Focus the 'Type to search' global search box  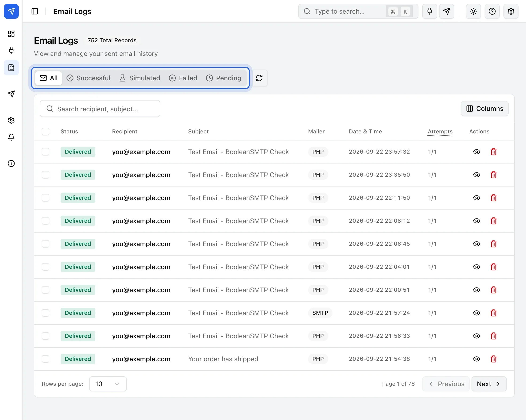point(358,11)
